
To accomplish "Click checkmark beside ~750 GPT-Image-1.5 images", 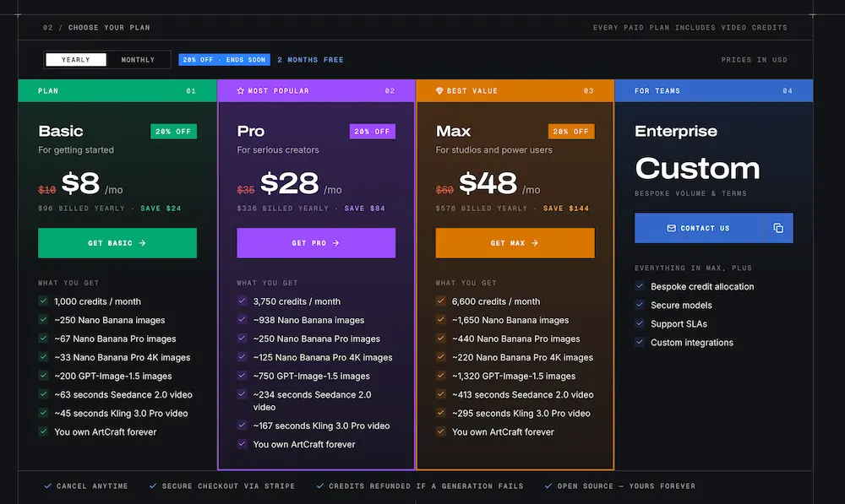I will click(242, 376).
